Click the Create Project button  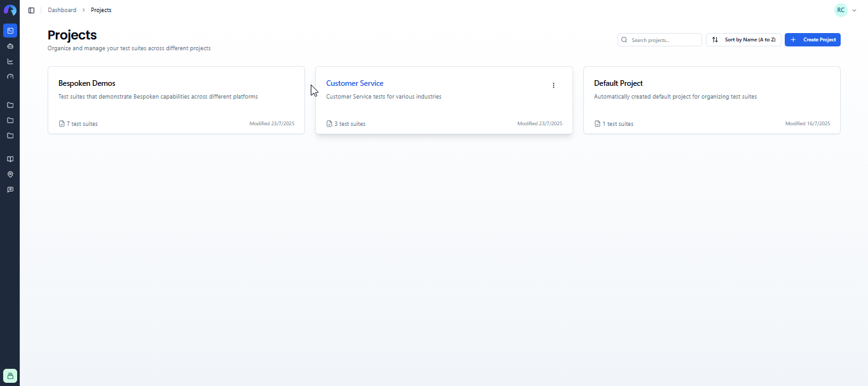[813, 40]
